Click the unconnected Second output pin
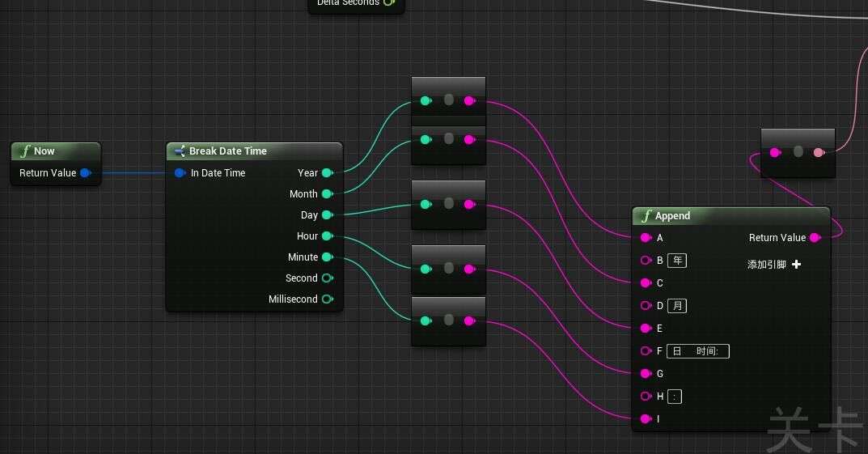 [327, 278]
